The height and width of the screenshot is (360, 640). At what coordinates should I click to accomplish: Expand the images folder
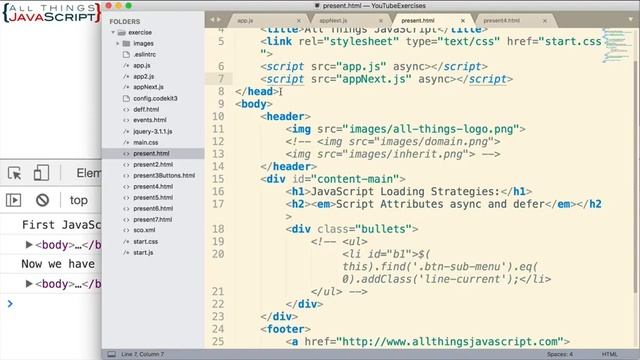118,43
